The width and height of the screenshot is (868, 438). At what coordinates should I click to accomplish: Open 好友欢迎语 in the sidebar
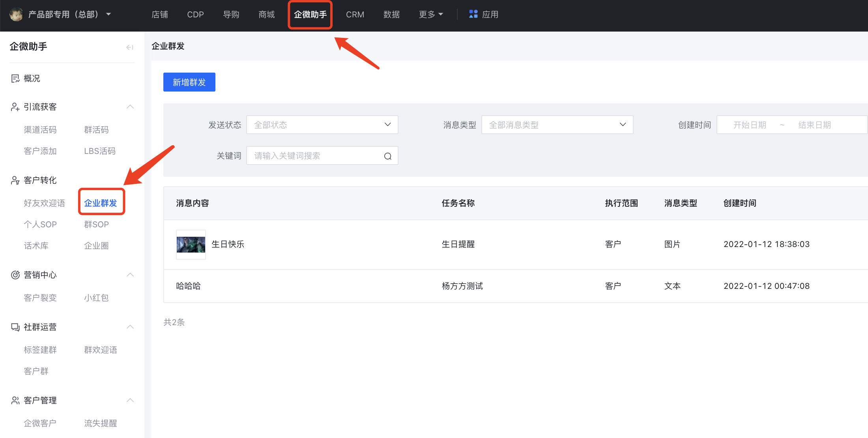coord(44,203)
